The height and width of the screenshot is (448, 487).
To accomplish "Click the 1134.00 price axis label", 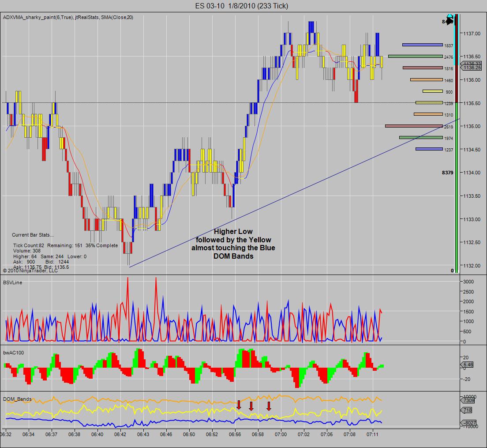I will point(472,173).
